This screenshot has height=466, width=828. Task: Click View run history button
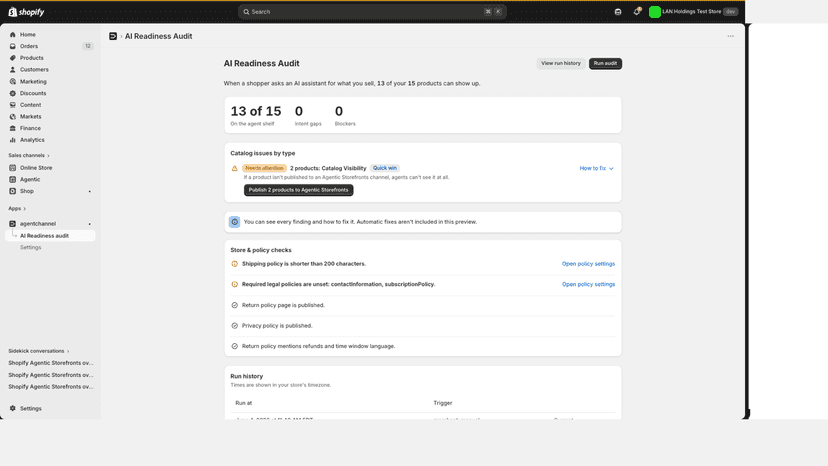(x=560, y=63)
